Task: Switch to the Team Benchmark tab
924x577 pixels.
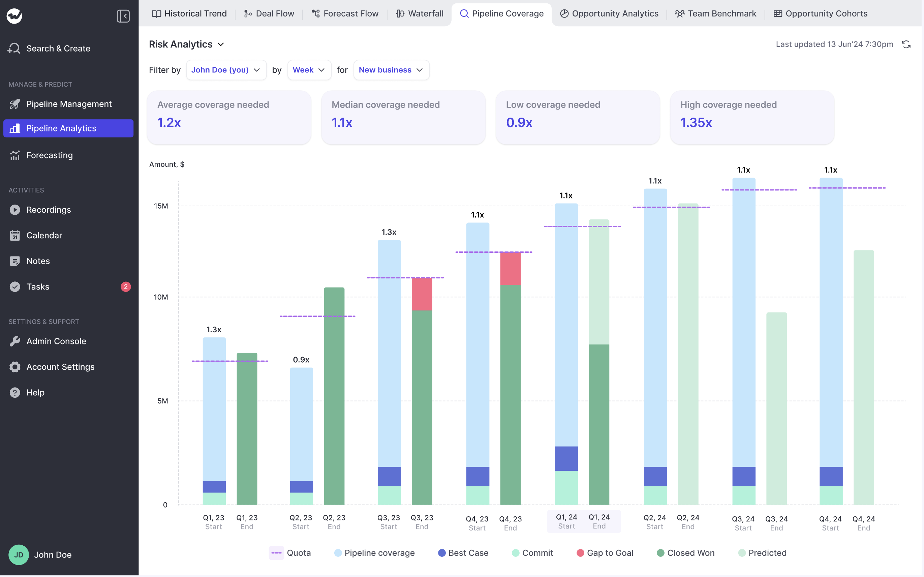Action: pyautogui.click(x=715, y=14)
